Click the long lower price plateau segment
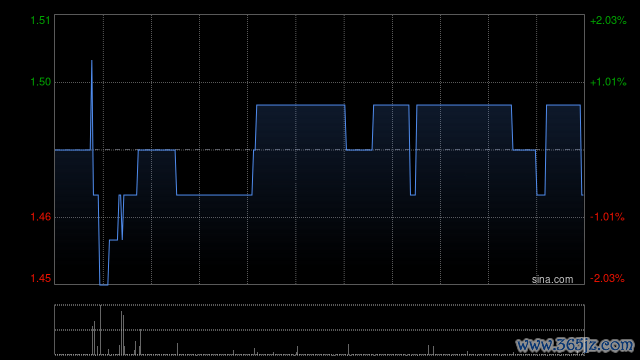The height and width of the screenshot is (360, 640). [214, 195]
